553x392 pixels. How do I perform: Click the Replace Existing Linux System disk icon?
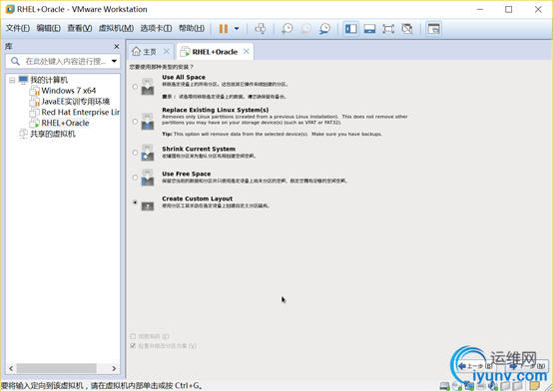[148, 122]
